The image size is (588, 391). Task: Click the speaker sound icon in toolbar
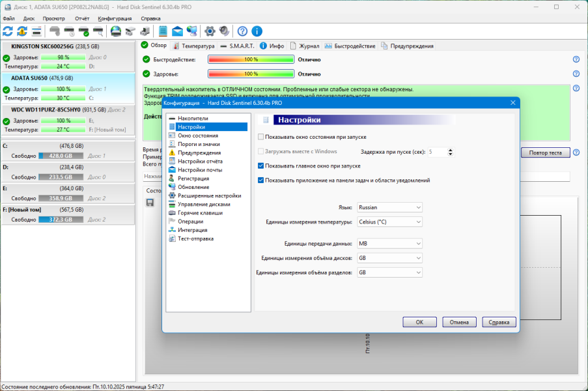[224, 31]
